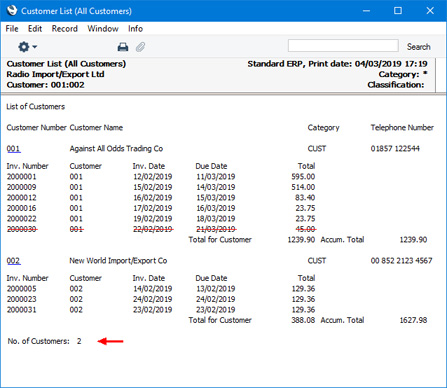447x388 pixels.
Task: Minimize the Customer List window
Action: [366, 11]
